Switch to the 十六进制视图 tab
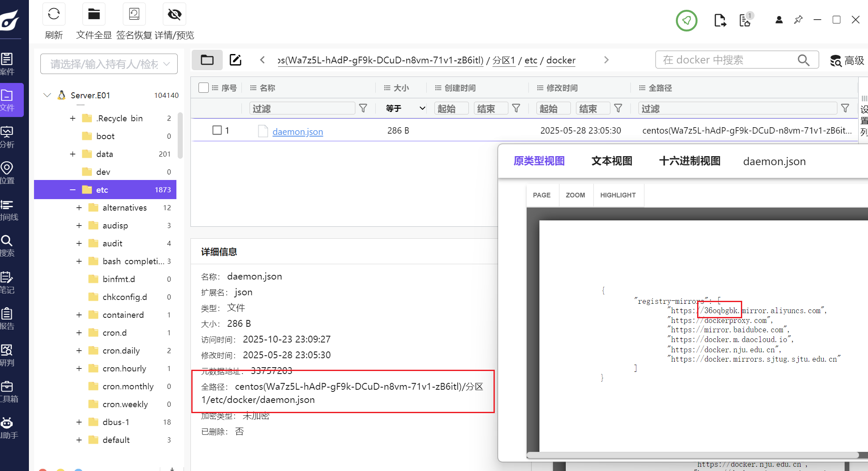The image size is (868, 471). pyautogui.click(x=689, y=161)
